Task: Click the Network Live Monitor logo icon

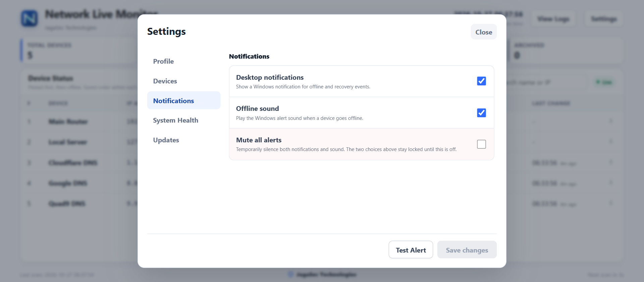Action: [30, 18]
